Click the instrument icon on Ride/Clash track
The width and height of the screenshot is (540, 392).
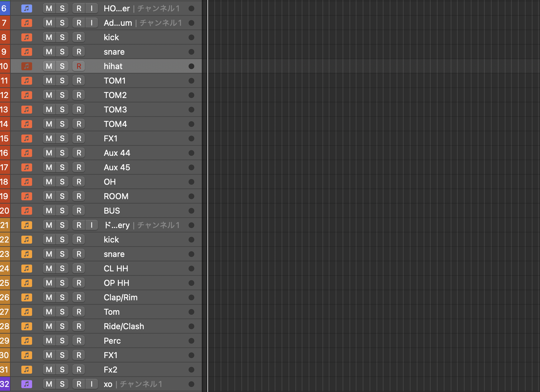coord(27,326)
